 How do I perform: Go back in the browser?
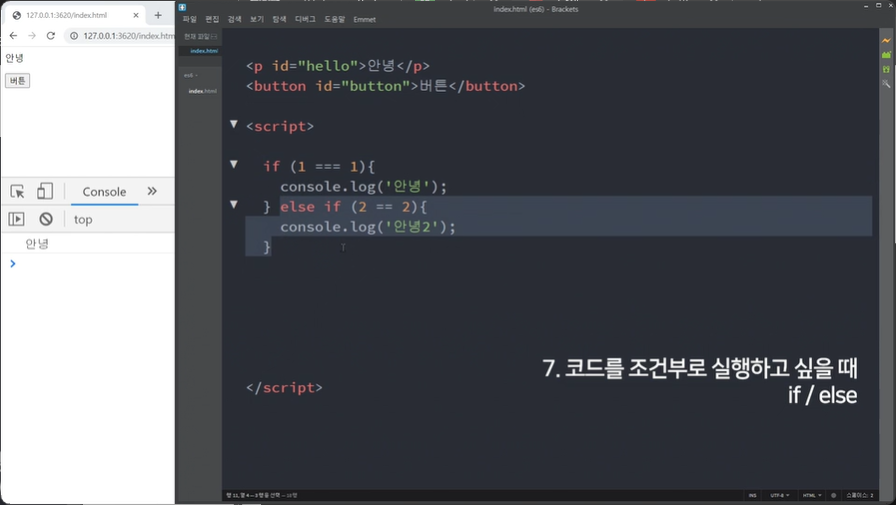tap(13, 35)
